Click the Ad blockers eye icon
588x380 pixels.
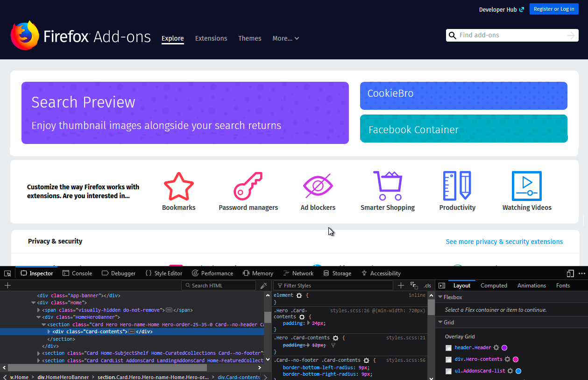pyautogui.click(x=318, y=186)
